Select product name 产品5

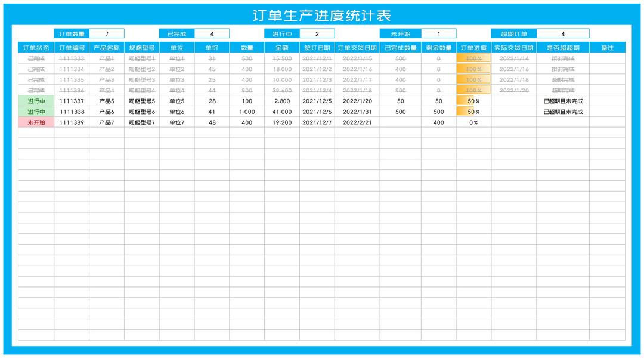pyautogui.click(x=107, y=101)
